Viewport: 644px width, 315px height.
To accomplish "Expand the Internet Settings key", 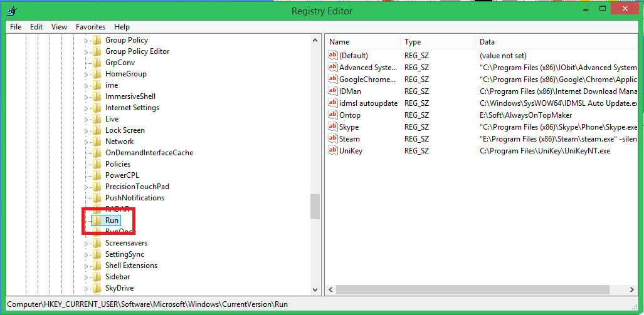I will 86,108.
